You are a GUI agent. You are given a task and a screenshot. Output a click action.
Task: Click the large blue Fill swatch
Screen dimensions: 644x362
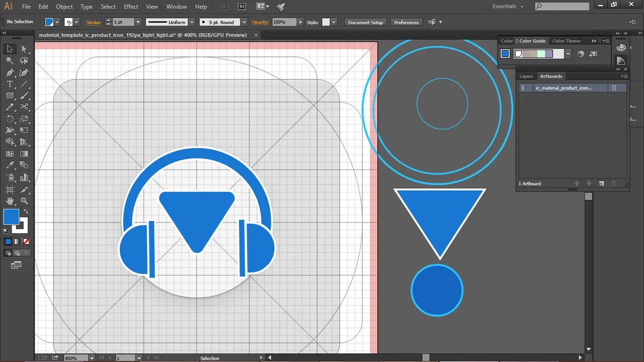[x=11, y=217]
